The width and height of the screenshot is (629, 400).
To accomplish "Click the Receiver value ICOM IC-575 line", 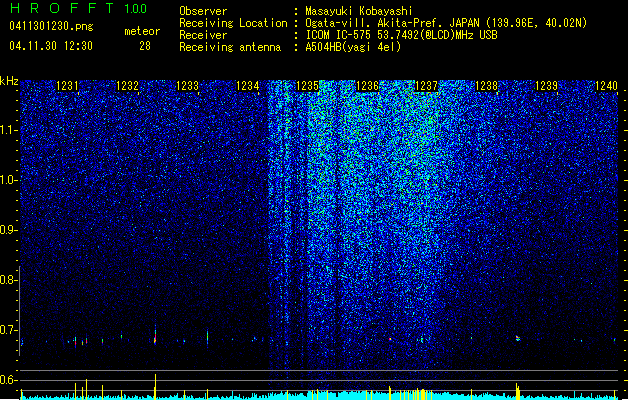I will click(402, 35).
